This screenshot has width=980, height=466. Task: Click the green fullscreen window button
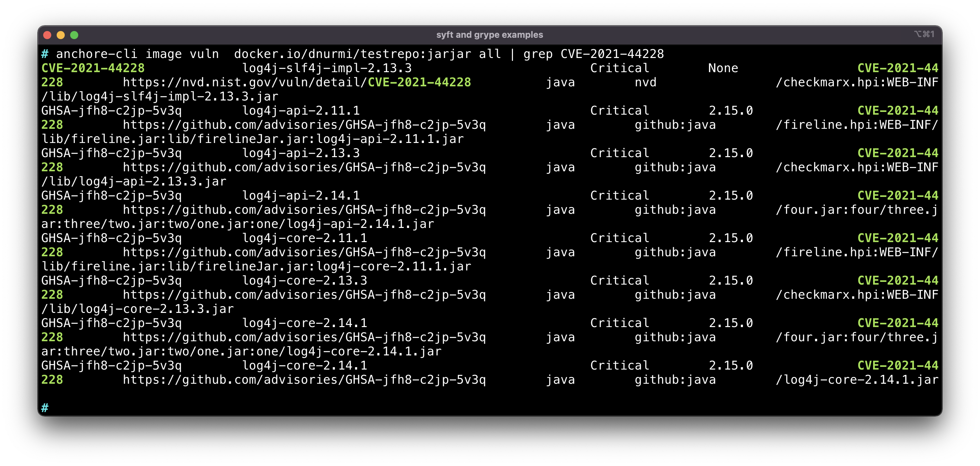[74, 35]
